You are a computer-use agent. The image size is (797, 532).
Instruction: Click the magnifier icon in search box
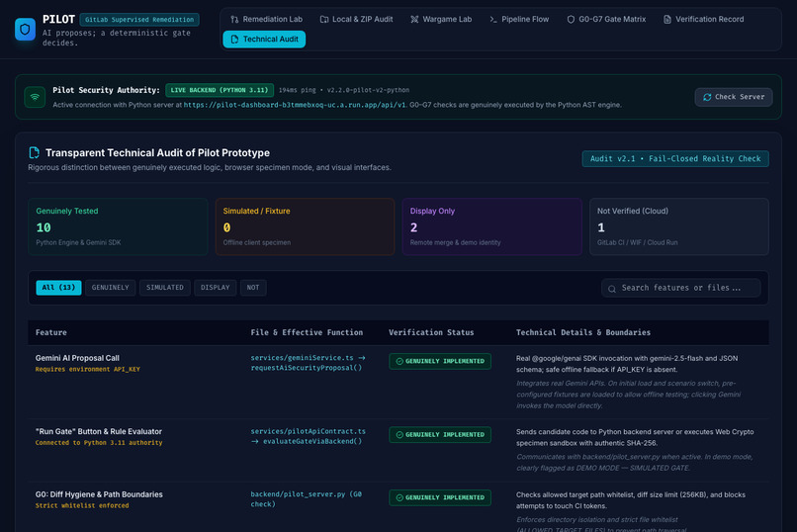point(612,288)
